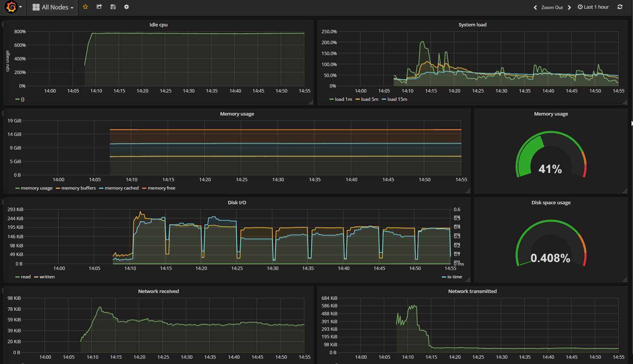The height and width of the screenshot is (364, 633).
Task: Open the Disk space usage panel title
Action: click(x=551, y=202)
